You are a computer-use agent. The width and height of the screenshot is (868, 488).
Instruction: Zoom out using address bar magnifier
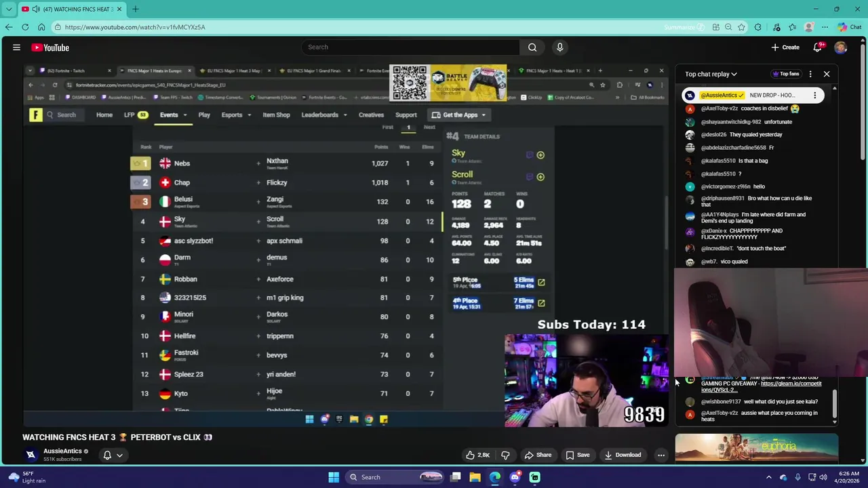coord(728,27)
